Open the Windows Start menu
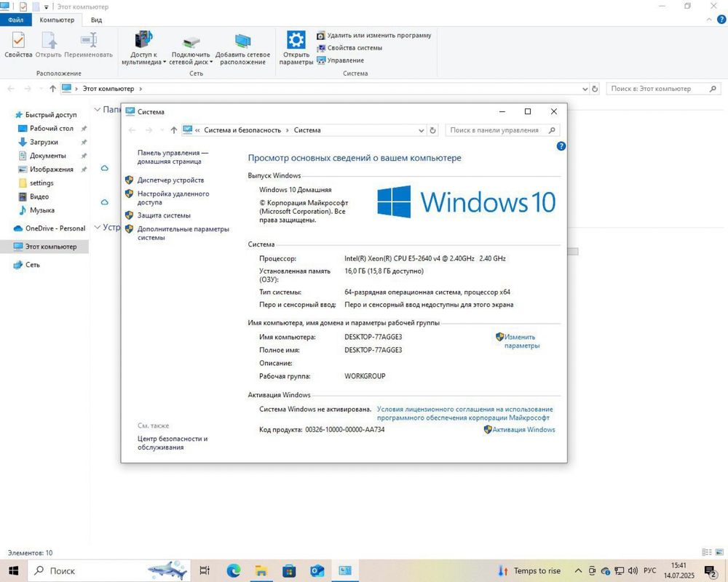 pos(13,570)
